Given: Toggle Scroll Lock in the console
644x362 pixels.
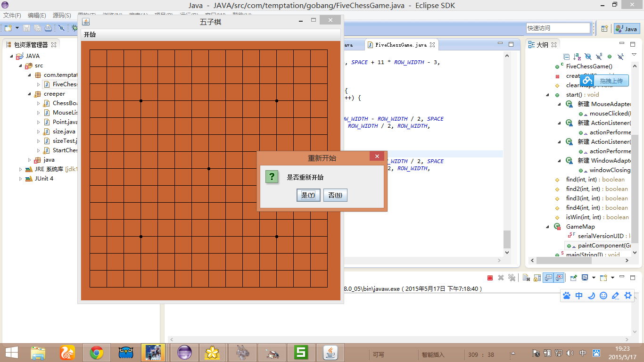Looking at the screenshot, I should click(537, 278).
